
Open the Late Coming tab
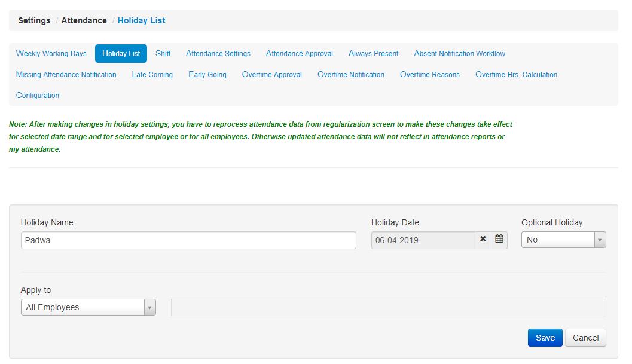pos(152,75)
